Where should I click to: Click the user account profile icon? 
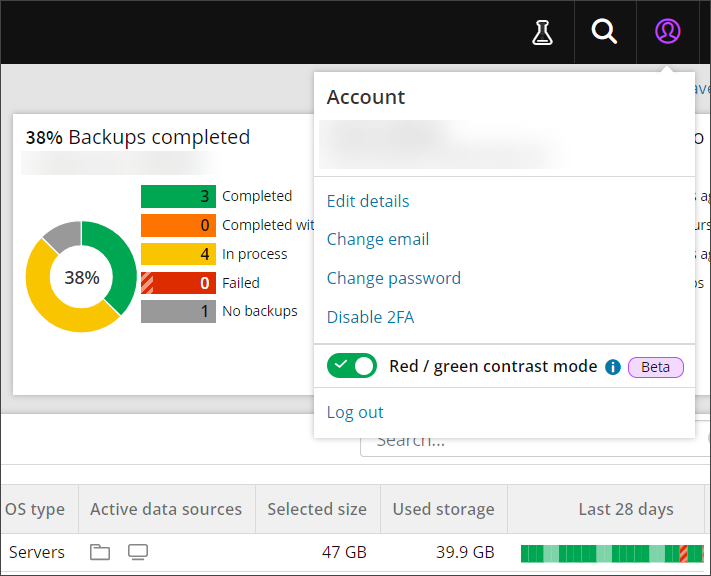point(667,32)
